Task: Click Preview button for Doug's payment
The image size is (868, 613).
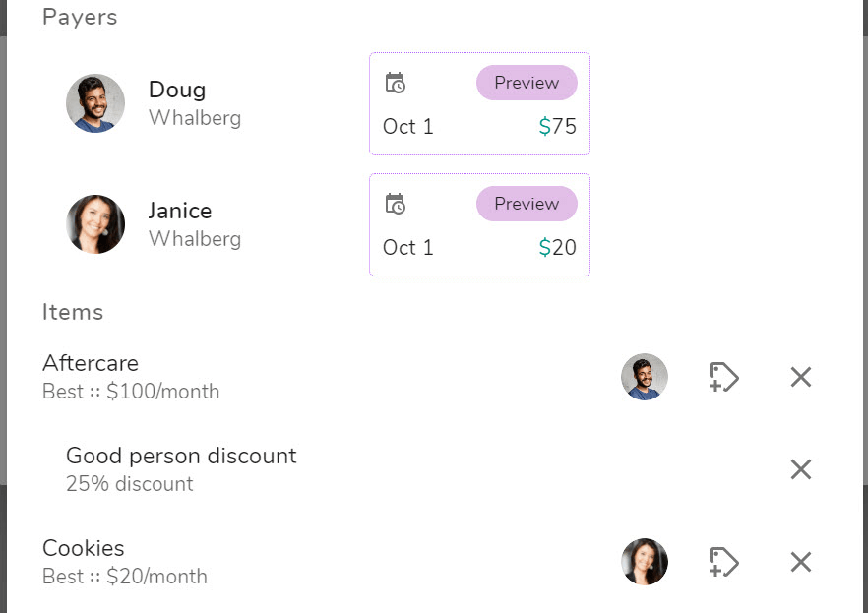Action: point(527,83)
